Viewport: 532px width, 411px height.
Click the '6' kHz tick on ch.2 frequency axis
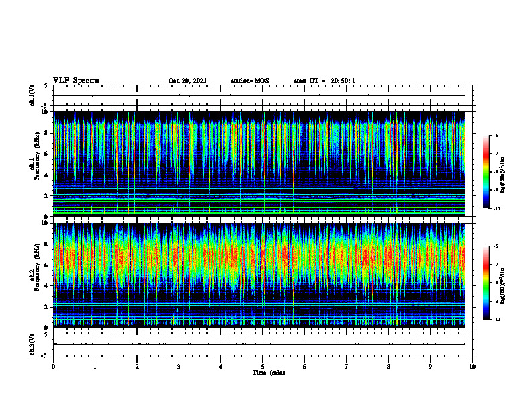coord(46,265)
